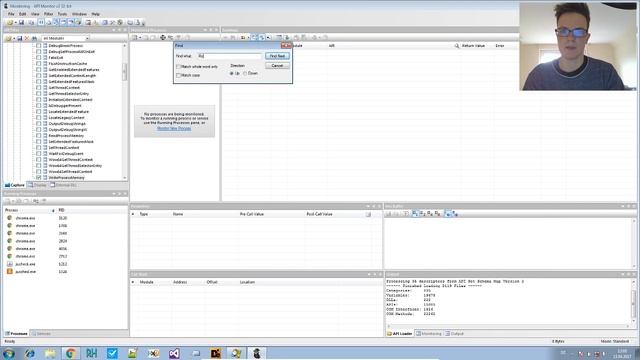
Task: Select the WaitForDebugEvent tree item
Action: click(66, 153)
